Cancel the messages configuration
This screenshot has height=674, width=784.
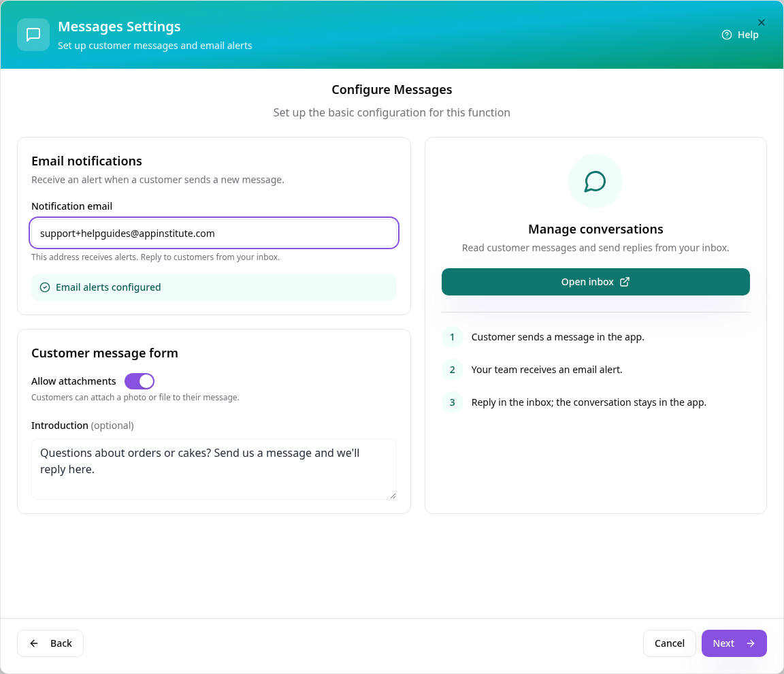(x=669, y=643)
